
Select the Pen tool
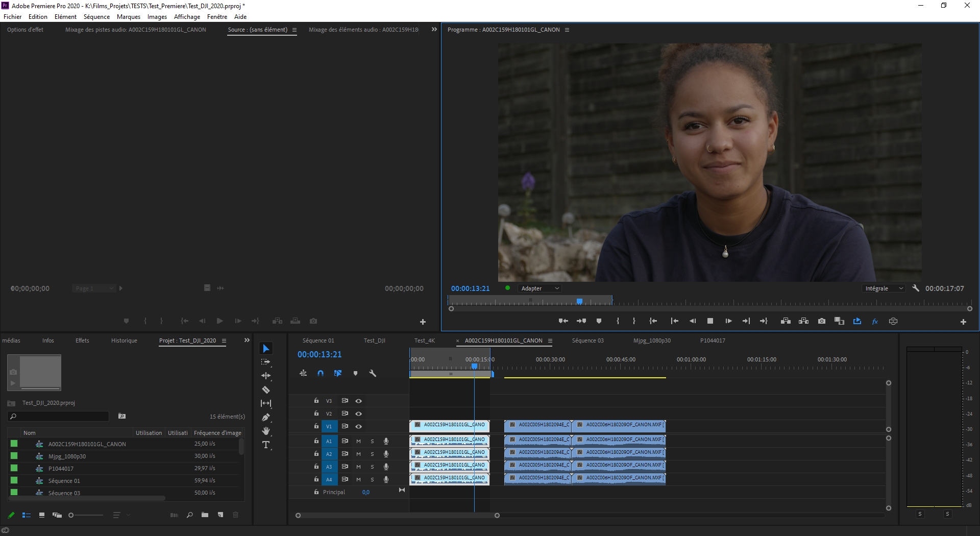pyautogui.click(x=266, y=418)
